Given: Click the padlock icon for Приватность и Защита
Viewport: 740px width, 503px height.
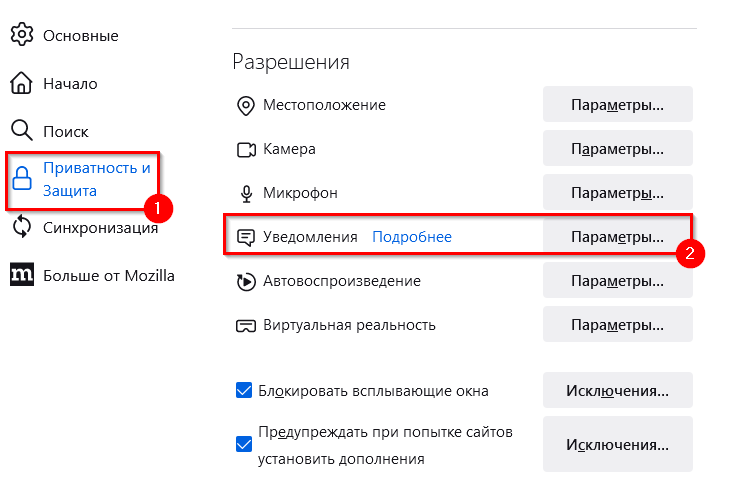Looking at the screenshot, I should (x=22, y=179).
